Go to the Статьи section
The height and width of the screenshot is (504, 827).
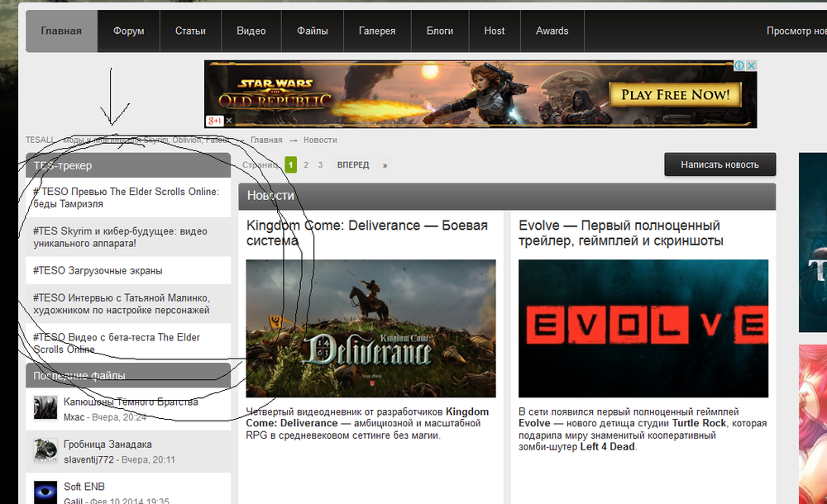190,31
